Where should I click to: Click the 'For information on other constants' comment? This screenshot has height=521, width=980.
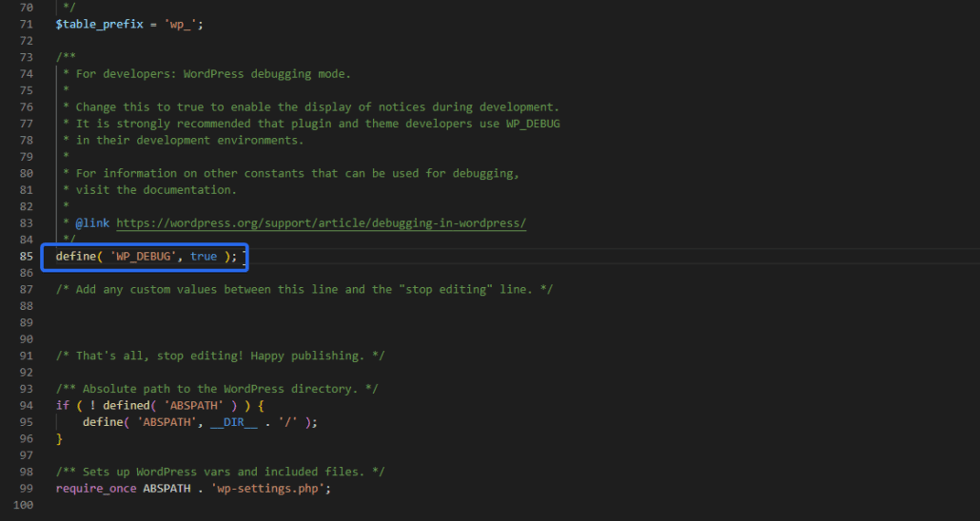298,173
